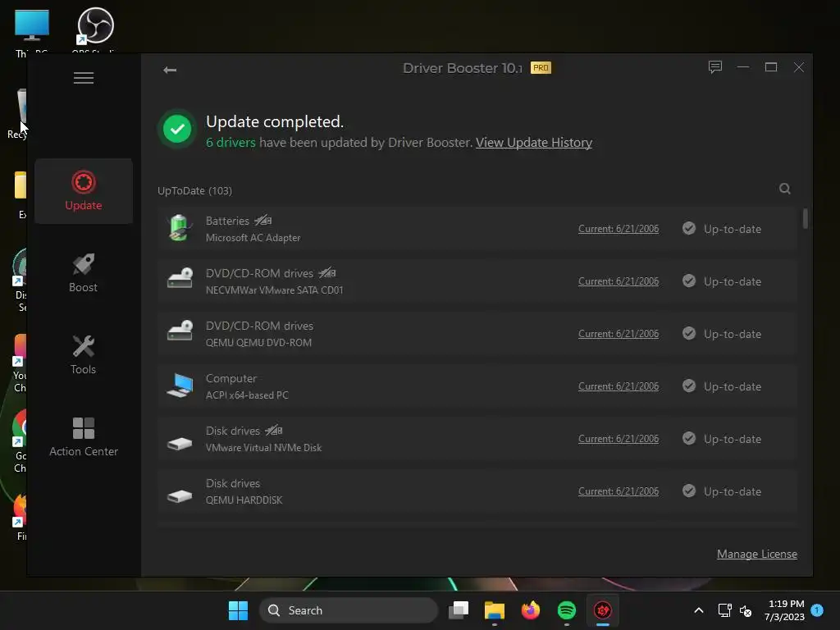This screenshot has height=630, width=840.
Task: Click the UpToDate (103) list header
Action: (x=194, y=190)
